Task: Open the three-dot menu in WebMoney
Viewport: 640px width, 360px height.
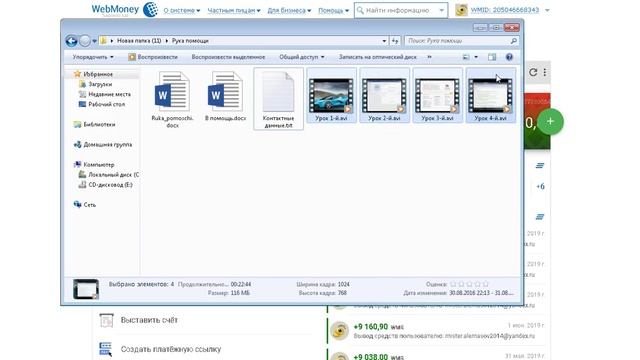Action: coord(545,72)
